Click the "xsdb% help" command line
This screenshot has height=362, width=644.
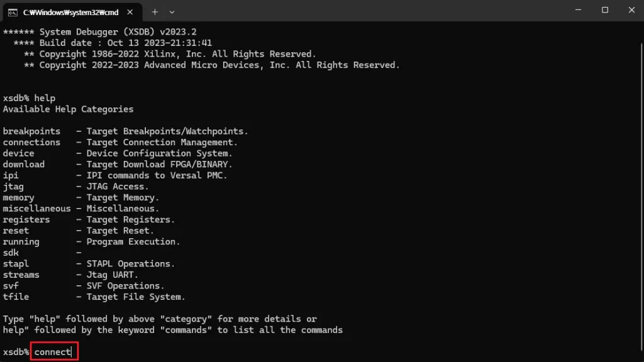point(30,98)
